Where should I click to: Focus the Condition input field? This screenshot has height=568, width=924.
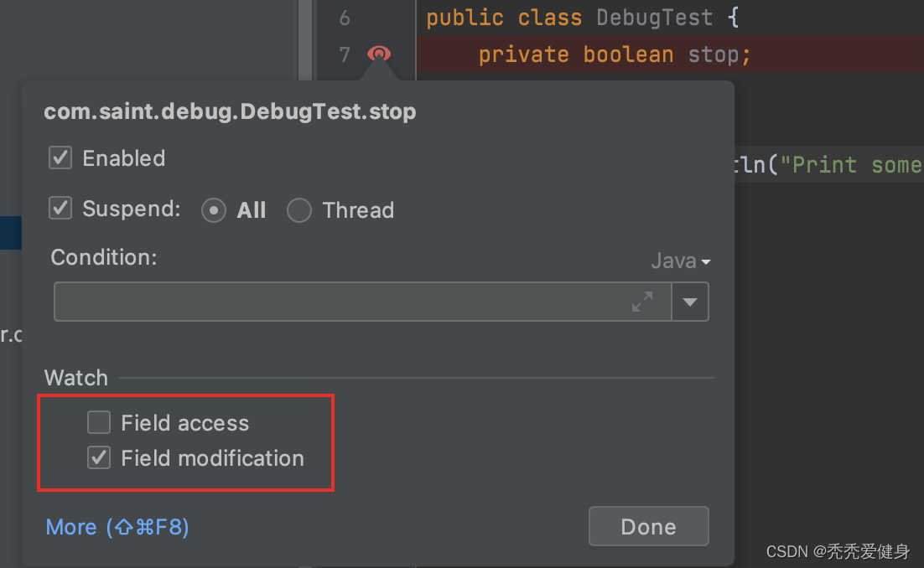pos(335,302)
